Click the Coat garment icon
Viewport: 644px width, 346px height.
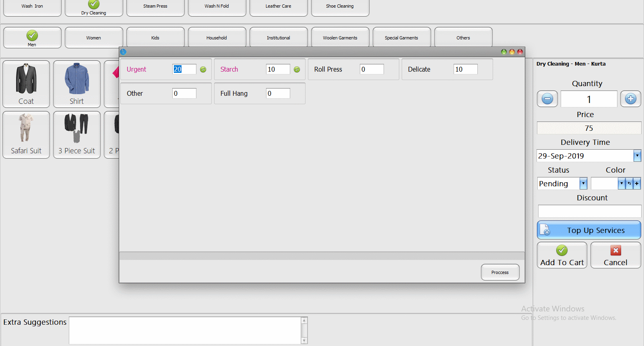pyautogui.click(x=26, y=84)
